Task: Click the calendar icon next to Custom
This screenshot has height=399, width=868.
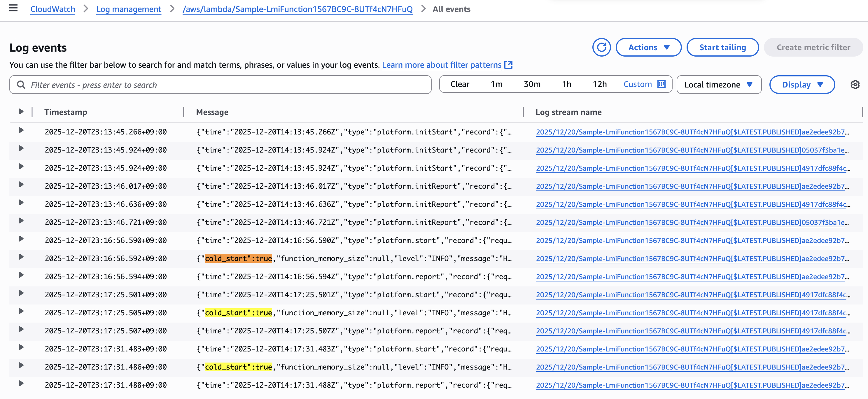Action: [661, 84]
